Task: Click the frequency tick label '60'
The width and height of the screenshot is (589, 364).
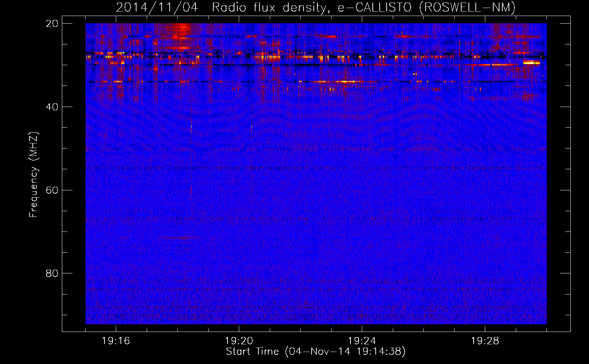Action: click(x=52, y=190)
